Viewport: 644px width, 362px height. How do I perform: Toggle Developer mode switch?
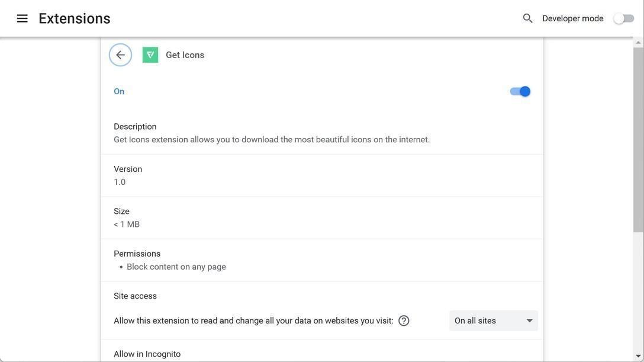point(623,18)
